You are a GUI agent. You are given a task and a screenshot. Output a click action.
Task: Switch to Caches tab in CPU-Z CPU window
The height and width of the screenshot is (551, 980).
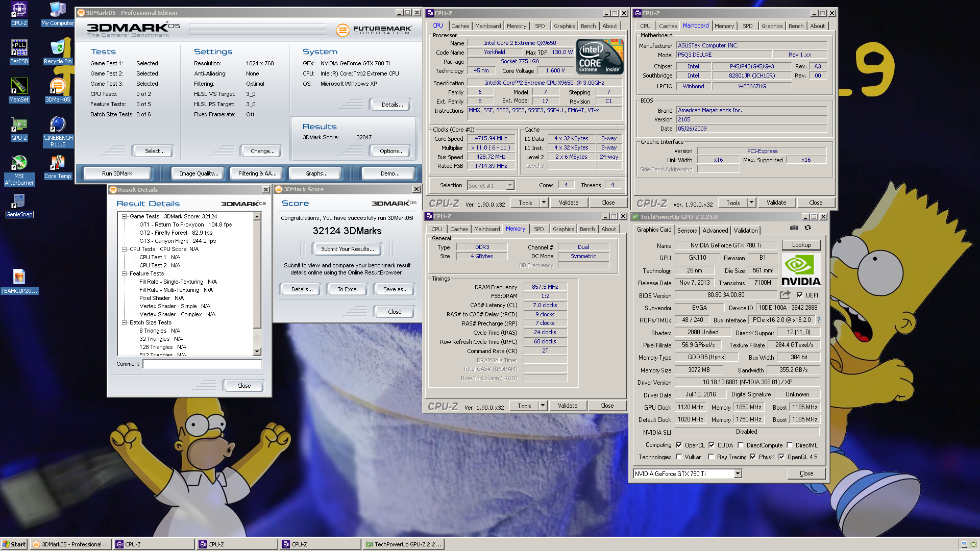[460, 26]
